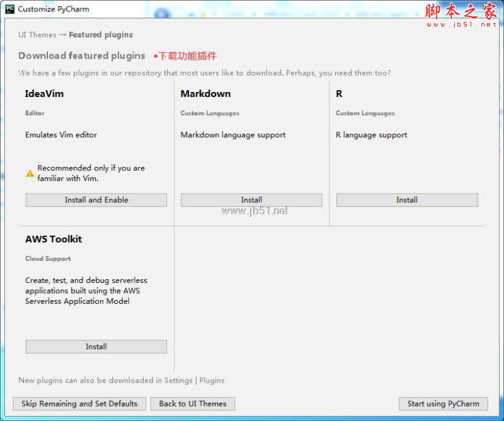Image resolution: width=504 pixels, height=421 pixels.
Task: Click 'R language support' description
Action: tap(371, 135)
